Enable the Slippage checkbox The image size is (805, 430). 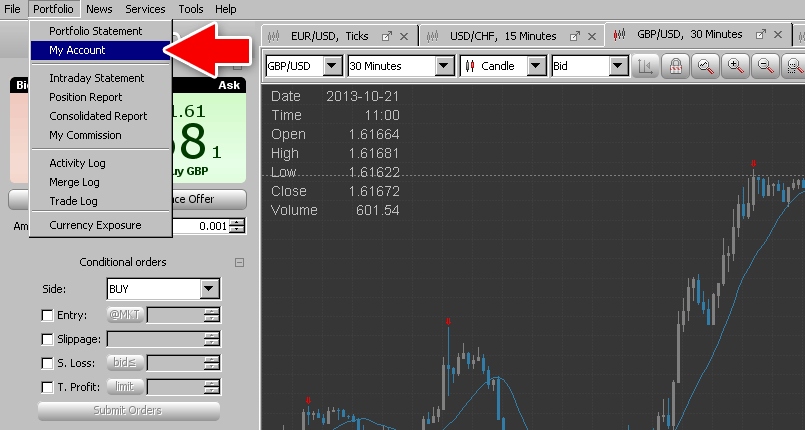47,339
